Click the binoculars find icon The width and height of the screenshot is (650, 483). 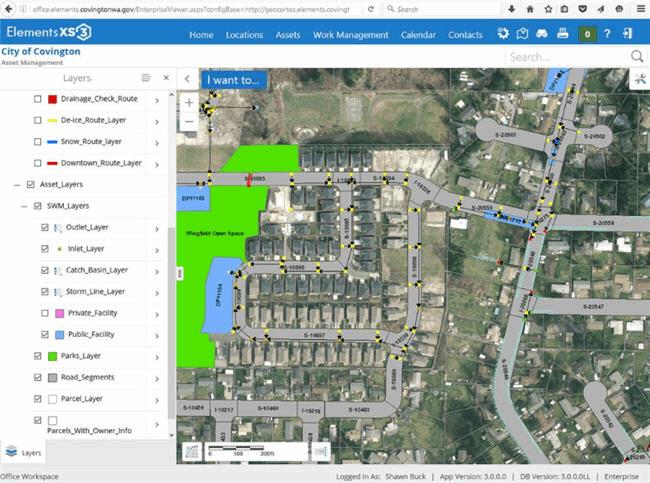click(542, 34)
